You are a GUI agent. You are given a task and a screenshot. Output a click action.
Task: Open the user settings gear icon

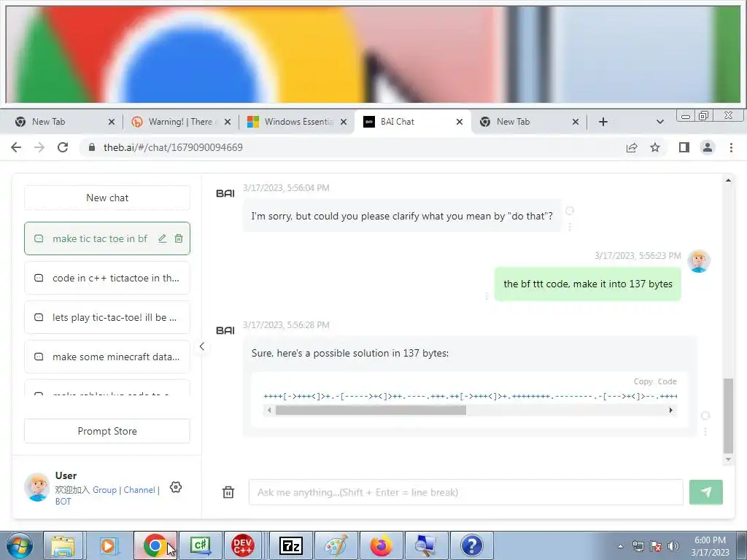176,487
